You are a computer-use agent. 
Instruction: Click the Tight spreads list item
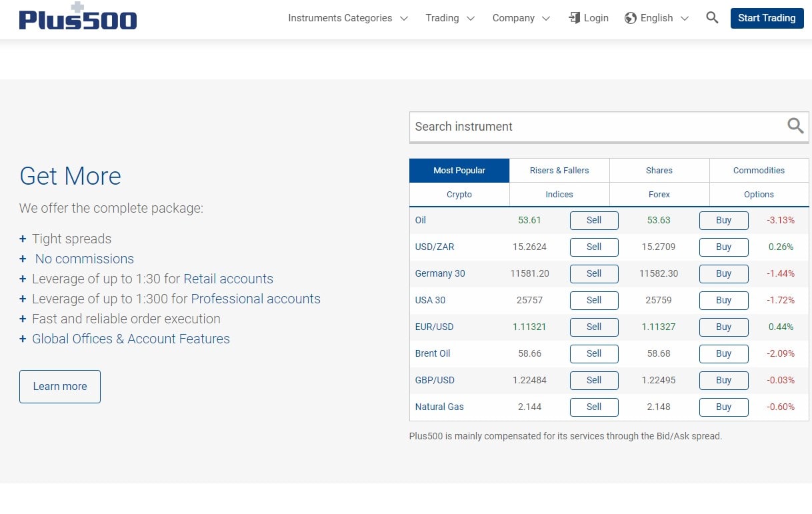pyautogui.click(x=72, y=239)
